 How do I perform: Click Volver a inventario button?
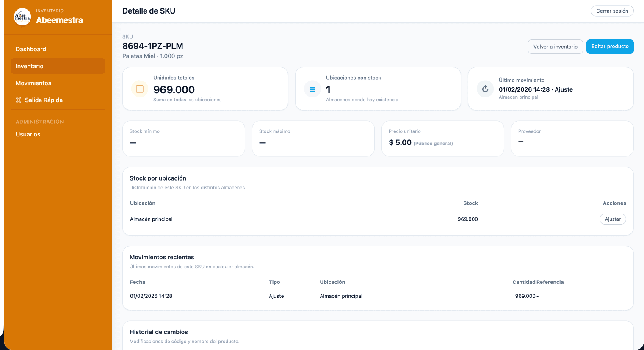555,47
